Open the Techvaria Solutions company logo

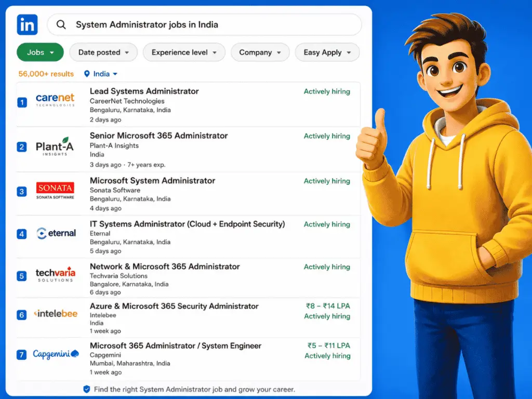tap(55, 274)
